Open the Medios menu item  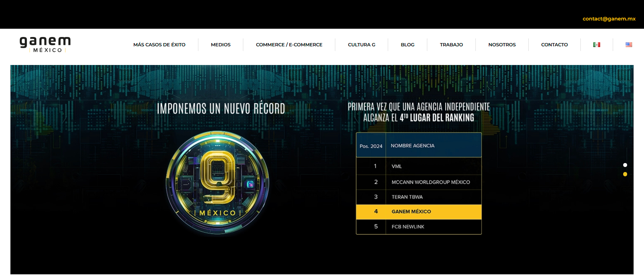coord(221,45)
